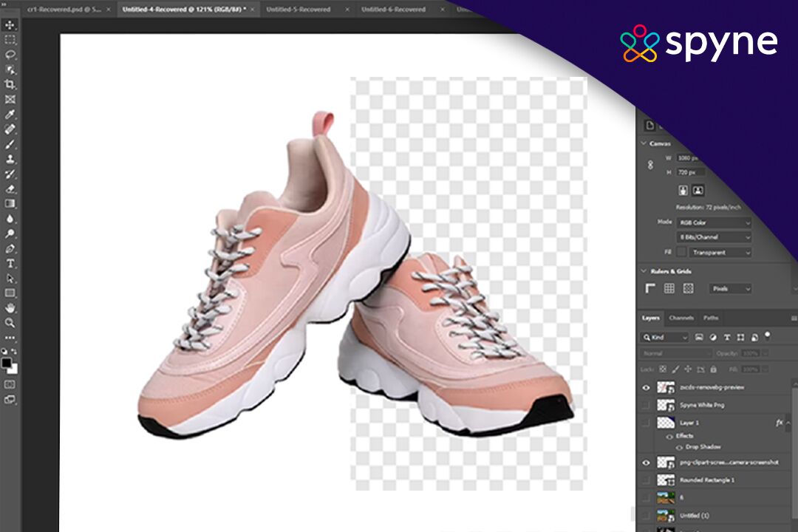Select the Clone Stamp tool
The width and height of the screenshot is (798, 532).
10,159
